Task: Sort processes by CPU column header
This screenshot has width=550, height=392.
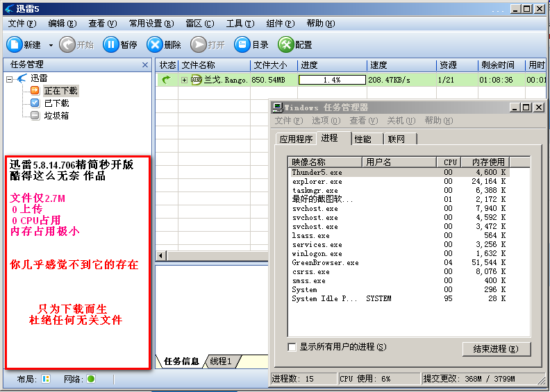Action: 449,162
